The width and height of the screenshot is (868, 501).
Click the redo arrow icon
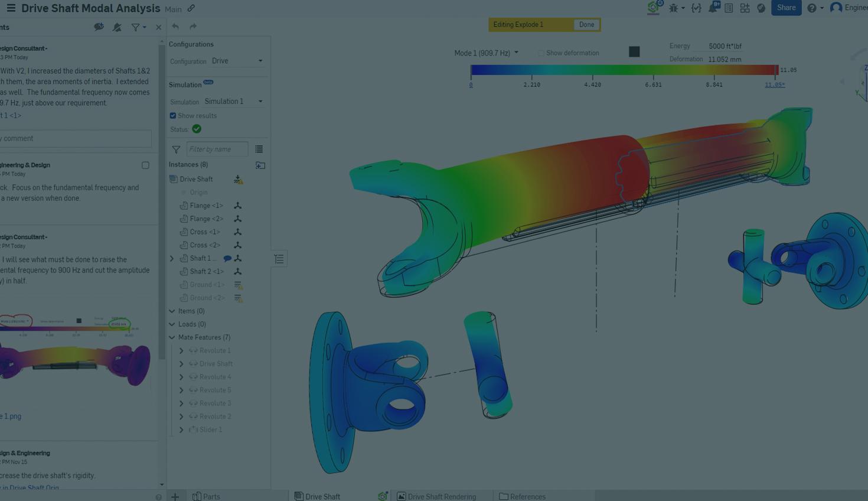tap(193, 27)
